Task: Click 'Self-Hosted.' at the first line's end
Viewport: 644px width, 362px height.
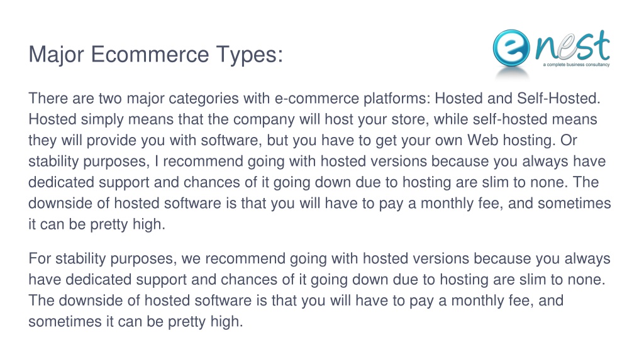Action: (558, 99)
